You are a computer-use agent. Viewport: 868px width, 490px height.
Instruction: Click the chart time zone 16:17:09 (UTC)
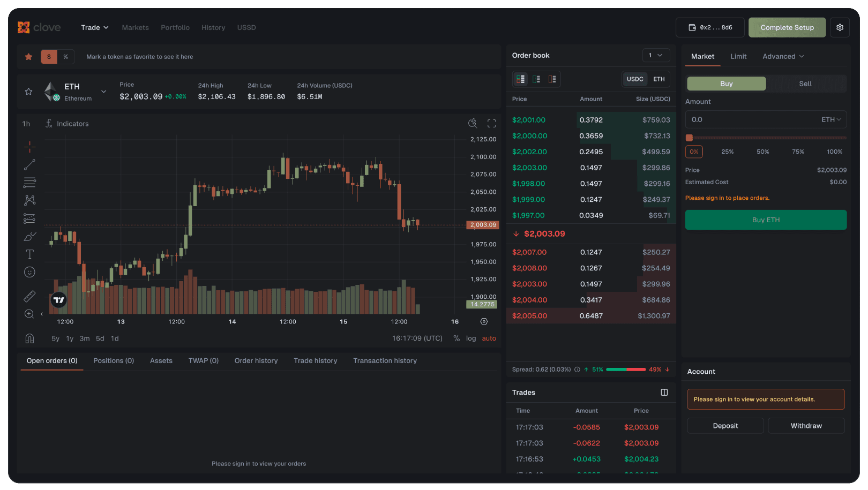click(x=417, y=338)
